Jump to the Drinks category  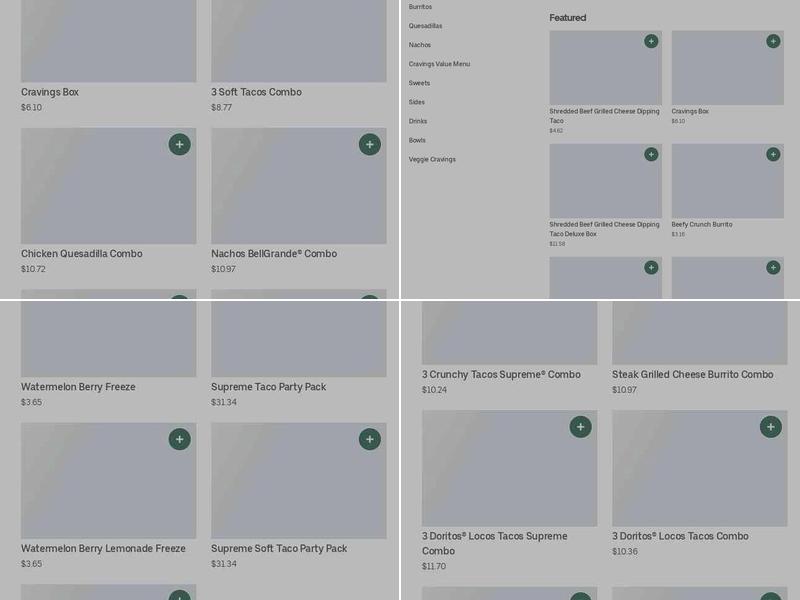[418, 121]
